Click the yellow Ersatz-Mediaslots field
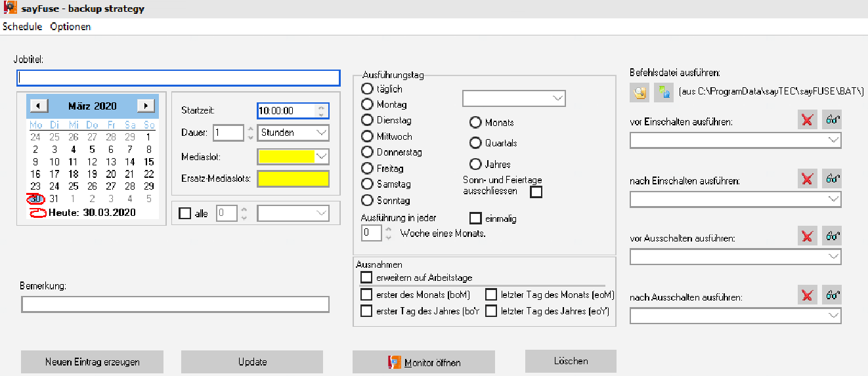868x376 pixels. pos(293,179)
